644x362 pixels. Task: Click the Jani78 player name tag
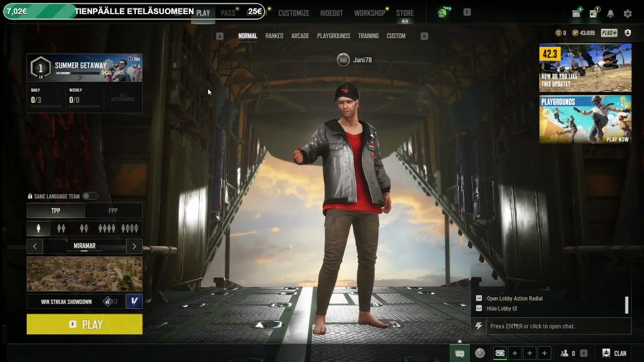pyautogui.click(x=355, y=60)
